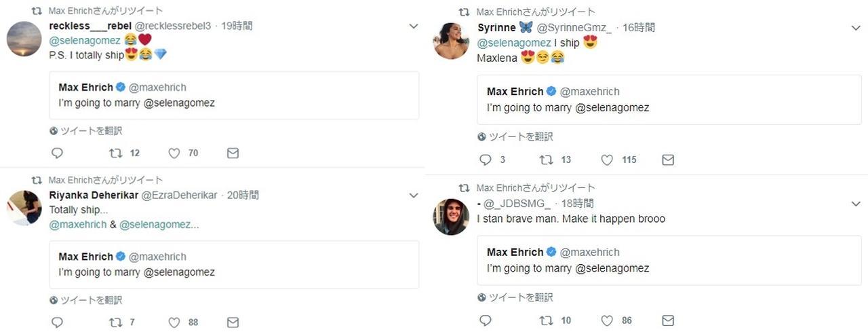
Task: Expand options menu for Riyanka Deherikar's tweet
Action: (x=414, y=196)
